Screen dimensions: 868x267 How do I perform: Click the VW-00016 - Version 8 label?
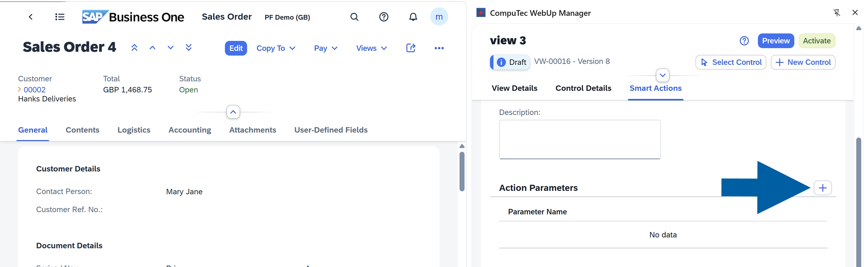click(x=572, y=61)
